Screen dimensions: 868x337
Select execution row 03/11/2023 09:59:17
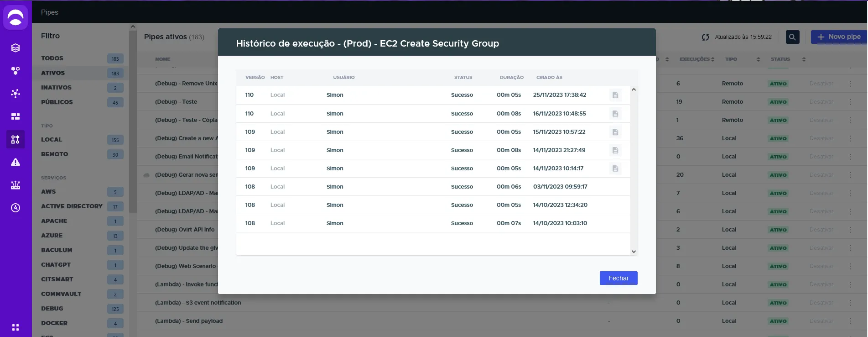433,187
